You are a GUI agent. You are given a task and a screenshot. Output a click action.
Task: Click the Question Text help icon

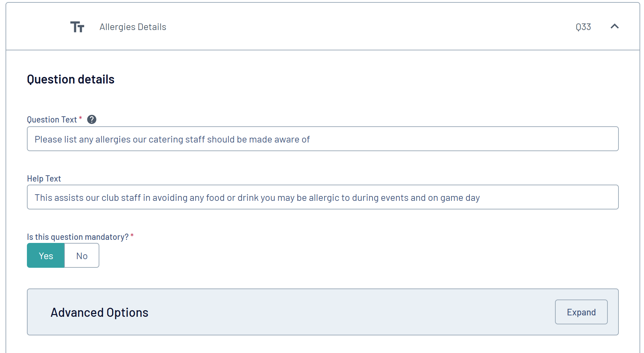pyautogui.click(x=92, y=119)
